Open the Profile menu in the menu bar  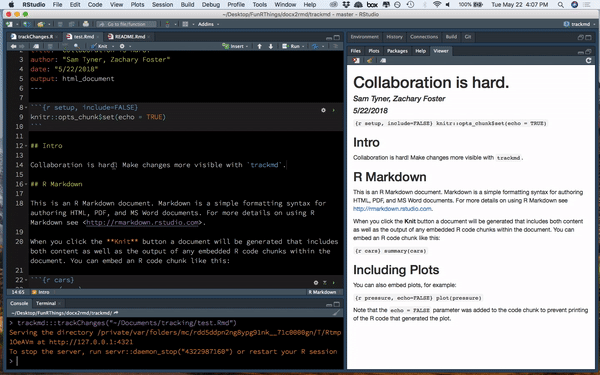236,5
